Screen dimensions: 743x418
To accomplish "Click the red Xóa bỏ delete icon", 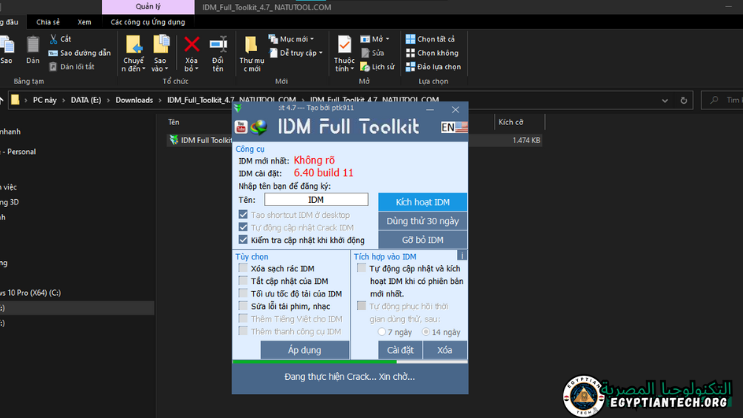I will pos(192,44).
